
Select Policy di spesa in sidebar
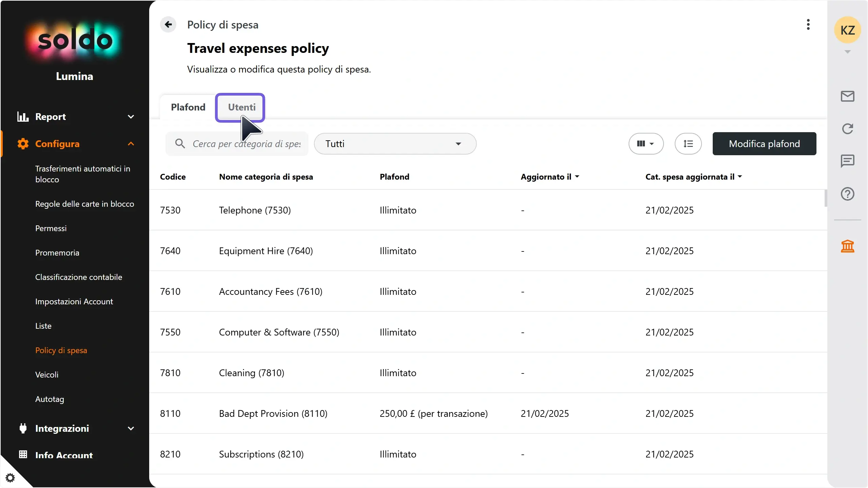coord(61,350)
